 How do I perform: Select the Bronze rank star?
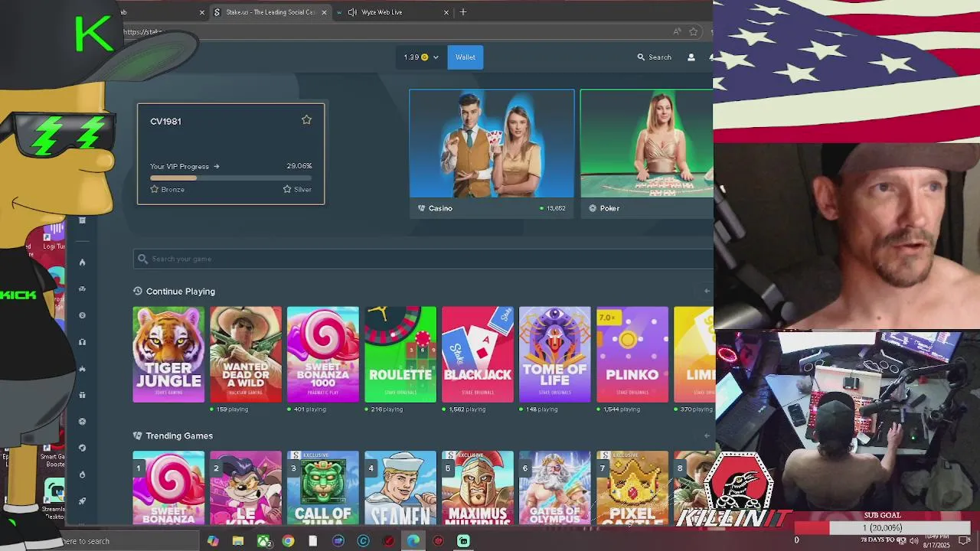154,189
